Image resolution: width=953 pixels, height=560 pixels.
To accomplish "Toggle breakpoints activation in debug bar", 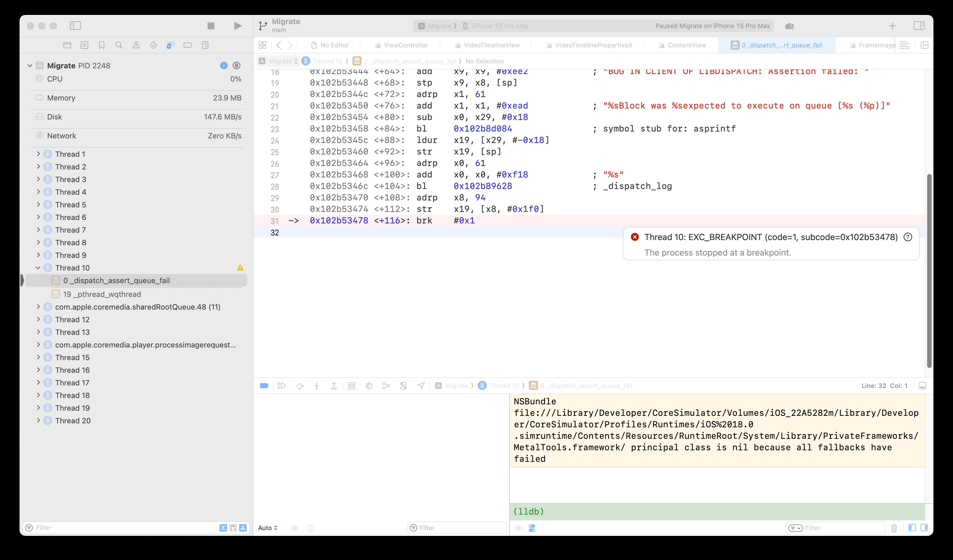I will 264,386.
